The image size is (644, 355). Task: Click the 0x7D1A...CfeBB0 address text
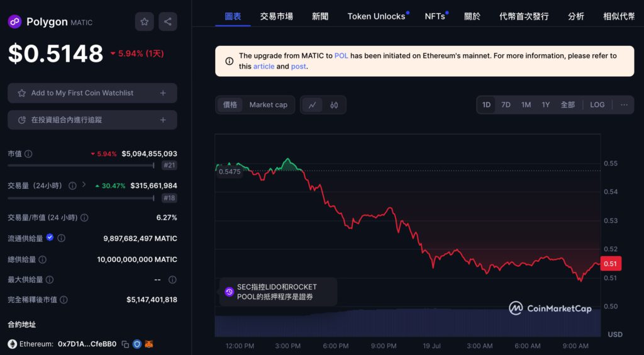coord(87,344)
